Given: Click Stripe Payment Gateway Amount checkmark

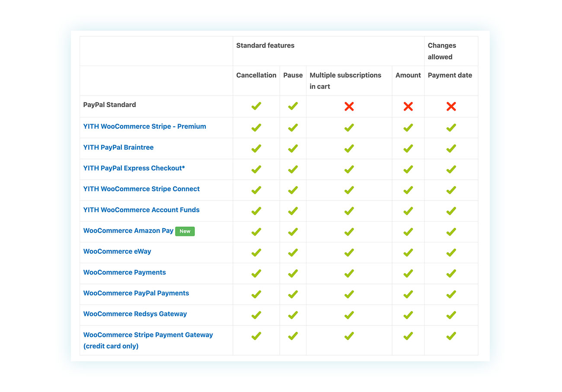Looking at the screenshot, I should [x=408, y=336].
